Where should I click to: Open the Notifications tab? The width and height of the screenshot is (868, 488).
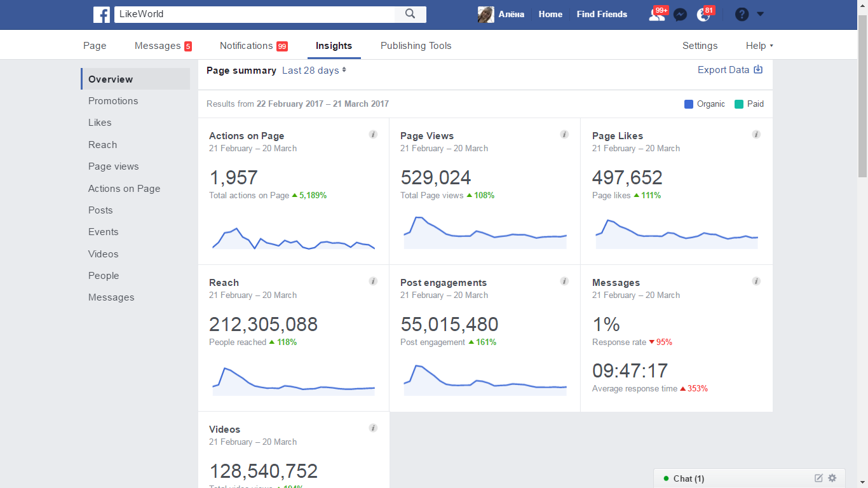254,46
